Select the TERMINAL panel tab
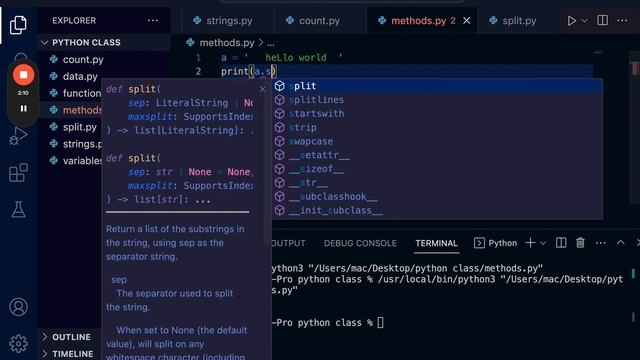 [436, 243]
